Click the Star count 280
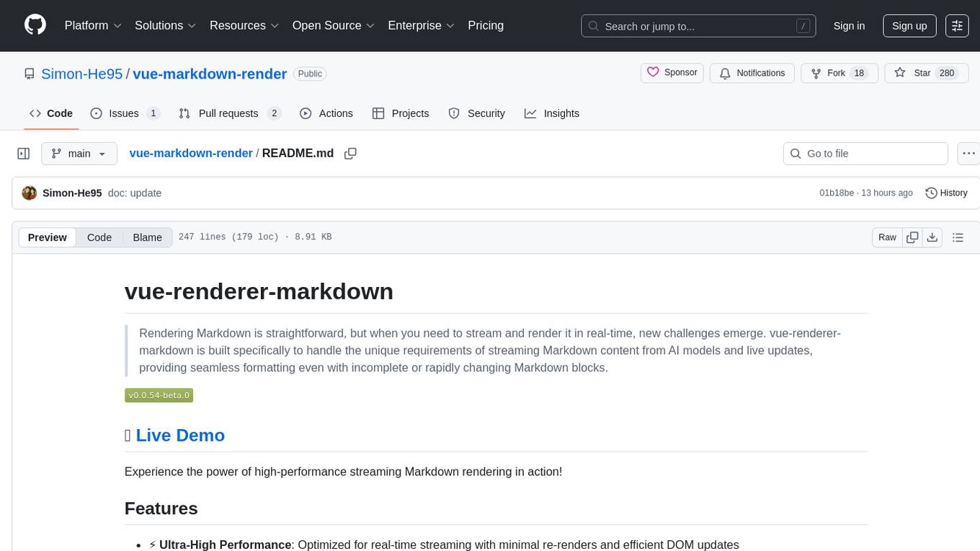Image resolution: width=980 pixels, height=551 pixels. click(x=947, y=73)
